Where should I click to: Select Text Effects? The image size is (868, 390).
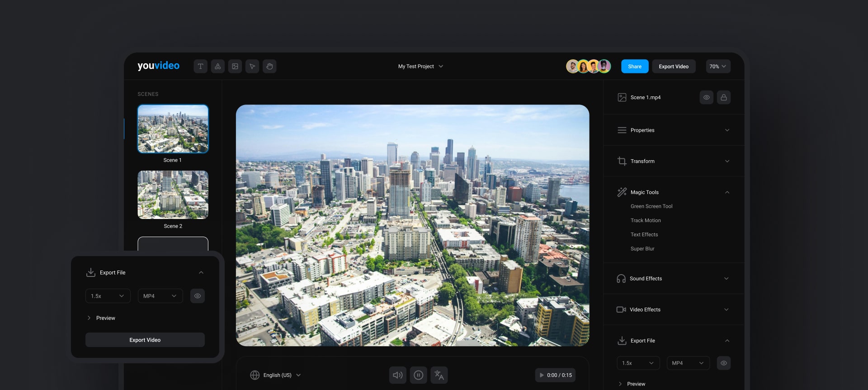click(x=644, y=234)
